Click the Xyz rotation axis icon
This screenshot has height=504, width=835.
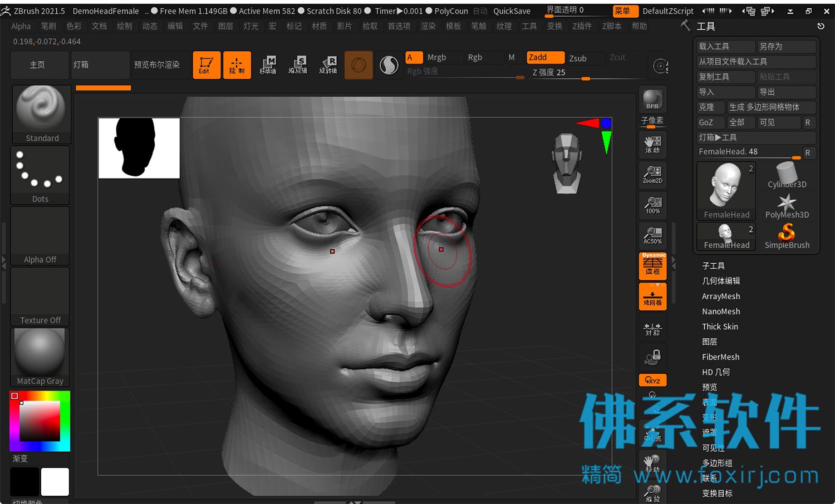point(652,381)
